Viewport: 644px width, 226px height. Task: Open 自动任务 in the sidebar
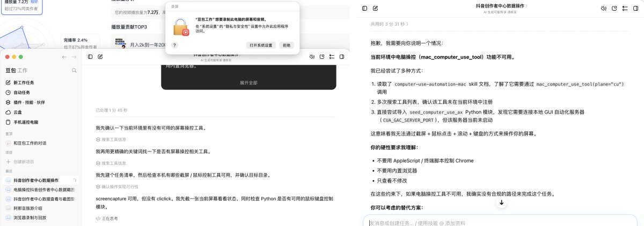pyautogui.click(x=41, y=92)
